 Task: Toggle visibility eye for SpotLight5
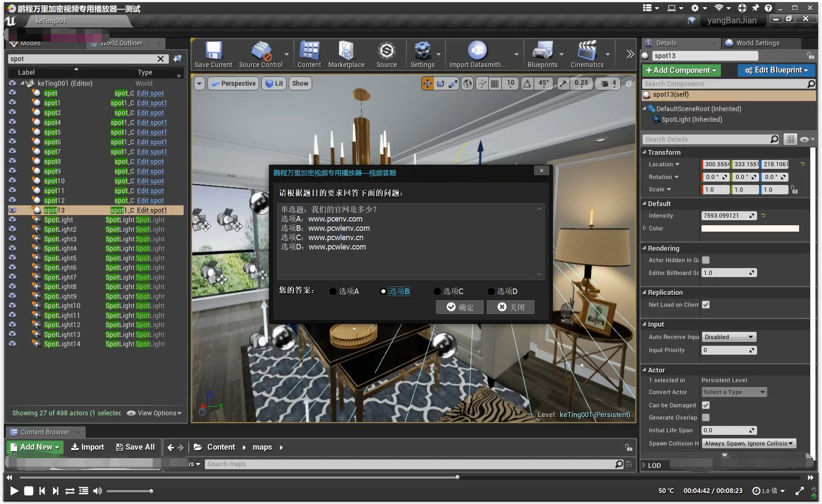(12, 258)
